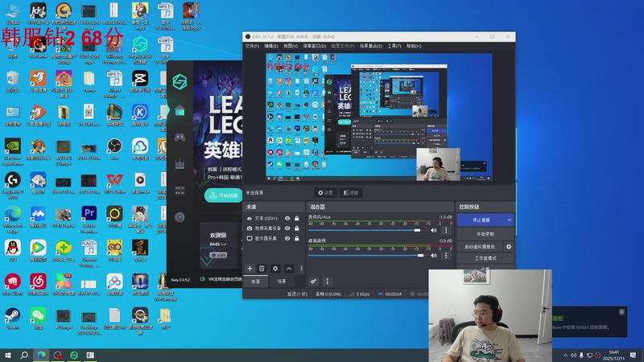This screenshot has width=644, height=362.
Task: Open the Logitech G HUB desktop icon
Action: pyautogui.click(x=12, y=185)
